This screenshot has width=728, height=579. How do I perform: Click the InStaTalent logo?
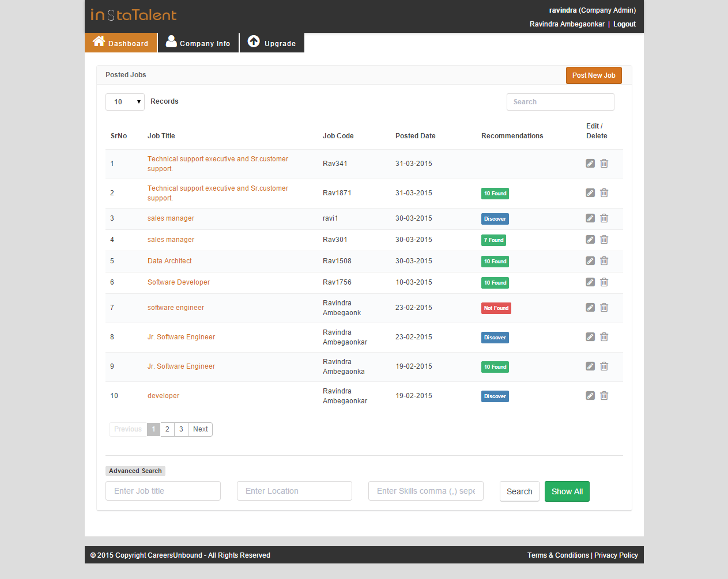134,15
